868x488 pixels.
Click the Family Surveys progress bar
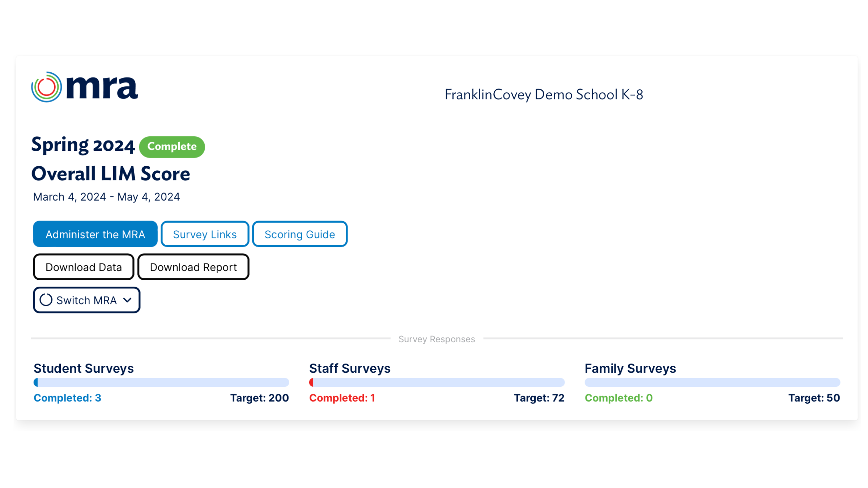712,382
